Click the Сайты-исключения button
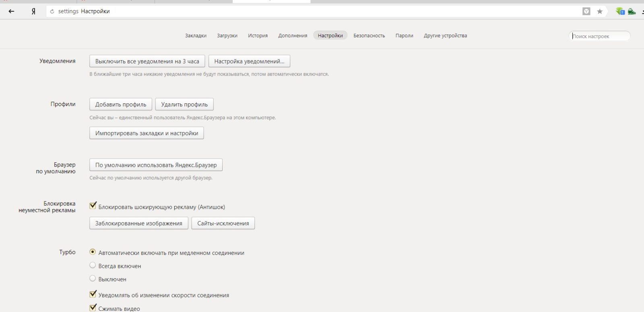The width and height of the screenshot is (644, 312). tap(223, 224)
